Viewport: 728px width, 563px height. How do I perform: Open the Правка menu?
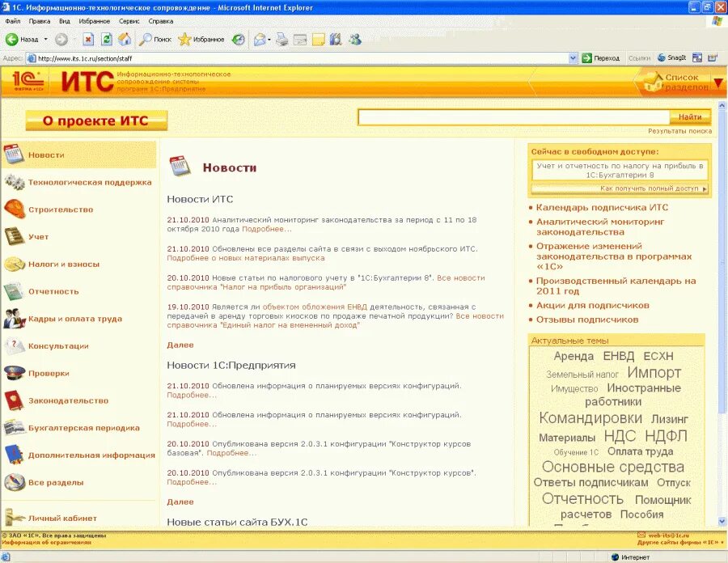click(40, 21)
